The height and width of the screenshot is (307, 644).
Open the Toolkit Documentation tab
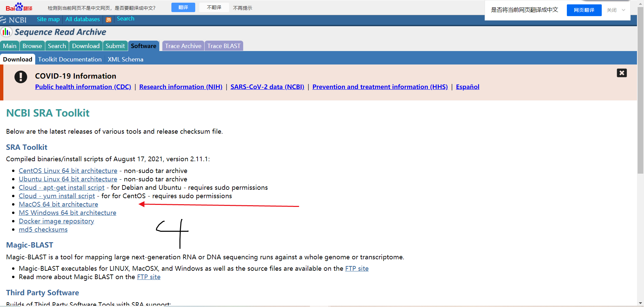[70, 59]
